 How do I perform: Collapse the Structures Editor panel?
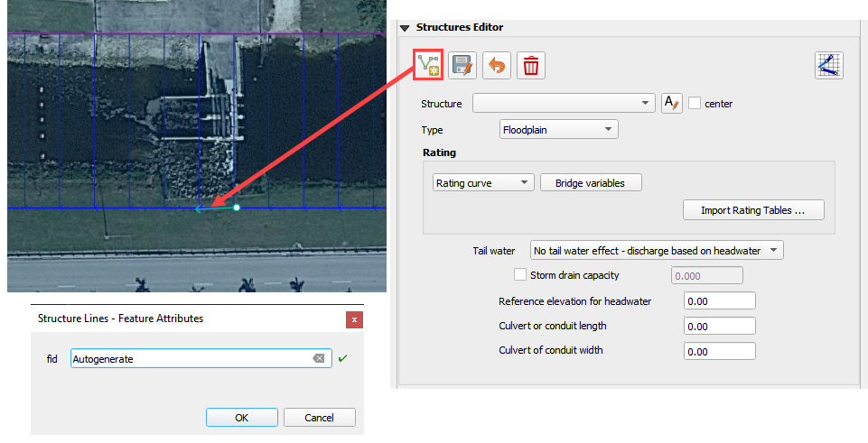[405, 28]
